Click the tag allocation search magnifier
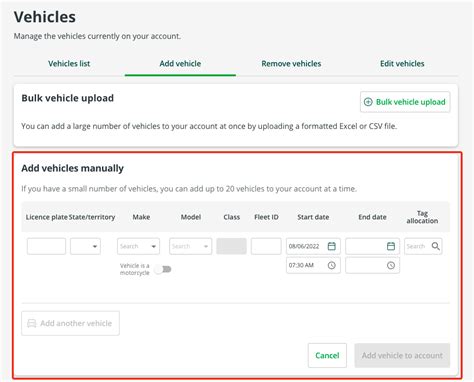Image resolution: width=474 pixels, height=382 pixels. (x=435, y=246)
